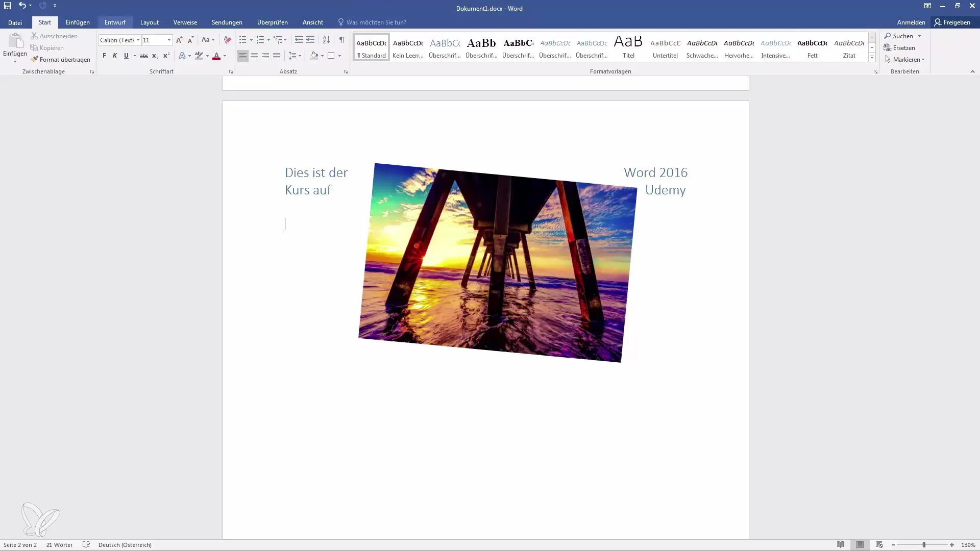This screenshot has height=551, width=980.
Task: Expand the bullet list dropdown
Action: [251, 40]
